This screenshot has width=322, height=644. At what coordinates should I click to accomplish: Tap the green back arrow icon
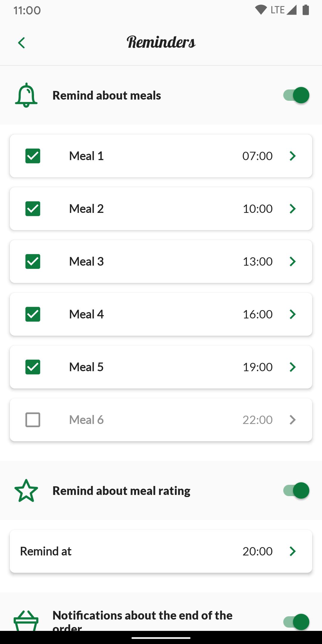click(x=21, y=43)
